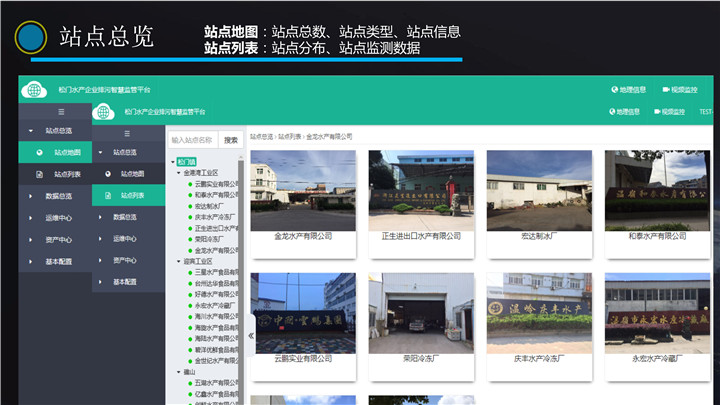720x405 pixels.
Task: Collapse 站点总览 in the back window sidebar
Action: 55,131
